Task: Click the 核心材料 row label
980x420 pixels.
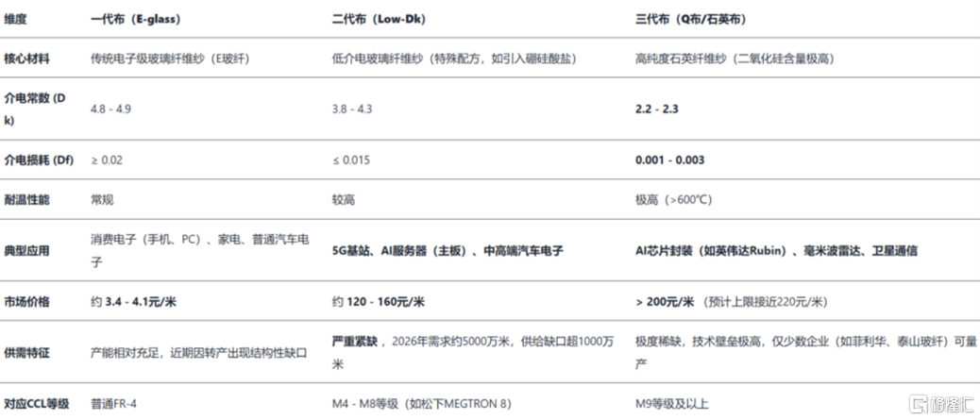Action: (x=26, y=59)
